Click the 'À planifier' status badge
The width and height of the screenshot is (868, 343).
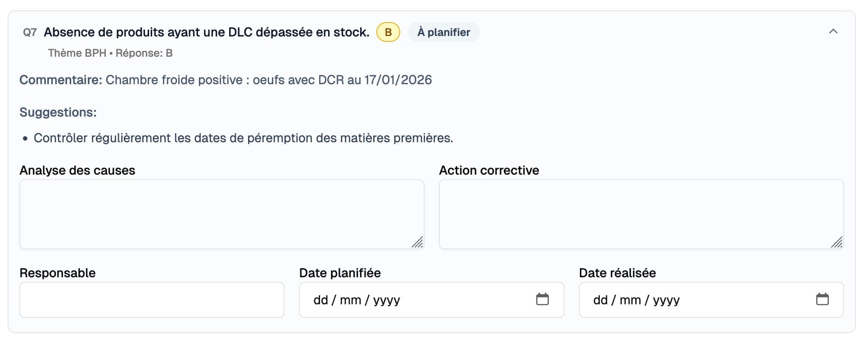(443, 32)
